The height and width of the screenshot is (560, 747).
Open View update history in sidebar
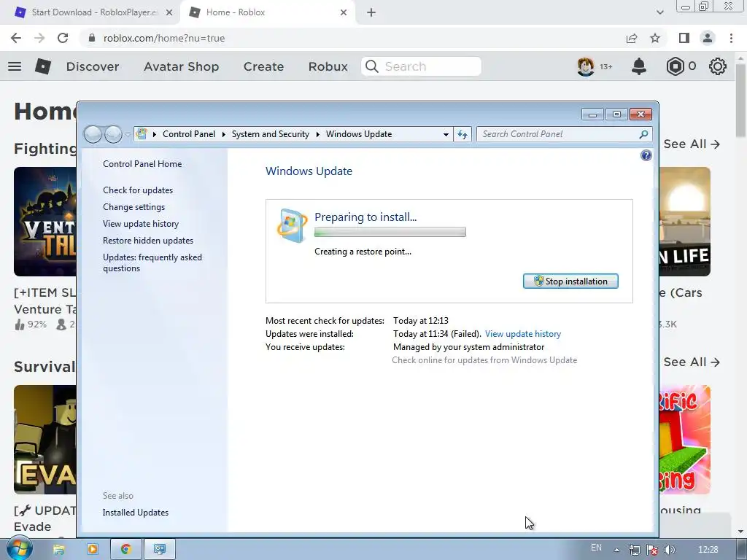(x=141, y=224)
